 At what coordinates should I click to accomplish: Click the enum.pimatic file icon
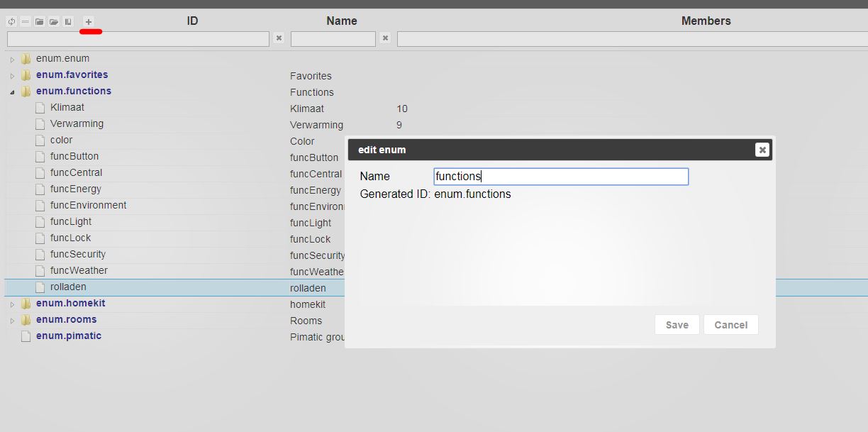[x=26, y=336]
